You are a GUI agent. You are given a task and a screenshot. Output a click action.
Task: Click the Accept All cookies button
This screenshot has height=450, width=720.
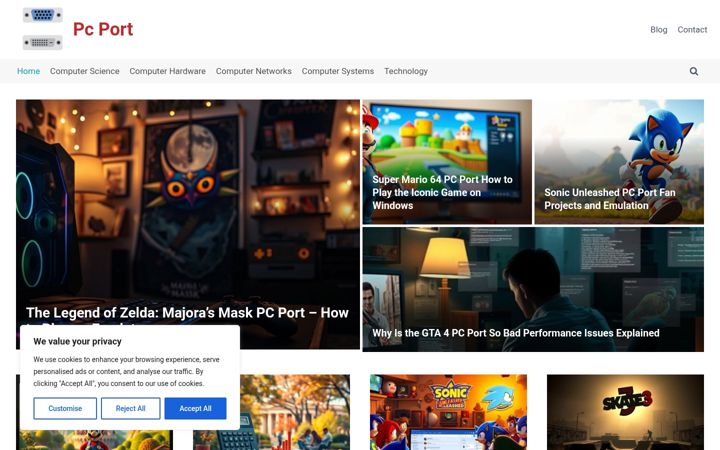[195, 408]
